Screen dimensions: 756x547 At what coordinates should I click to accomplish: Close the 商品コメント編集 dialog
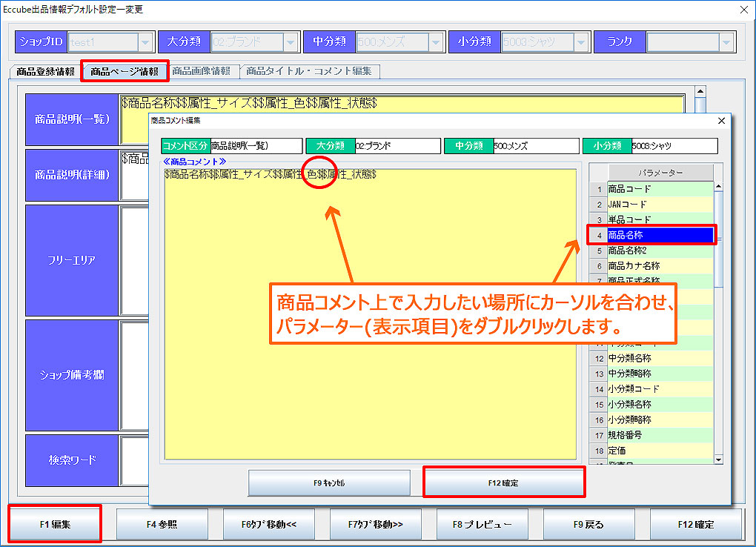point(721,120)
